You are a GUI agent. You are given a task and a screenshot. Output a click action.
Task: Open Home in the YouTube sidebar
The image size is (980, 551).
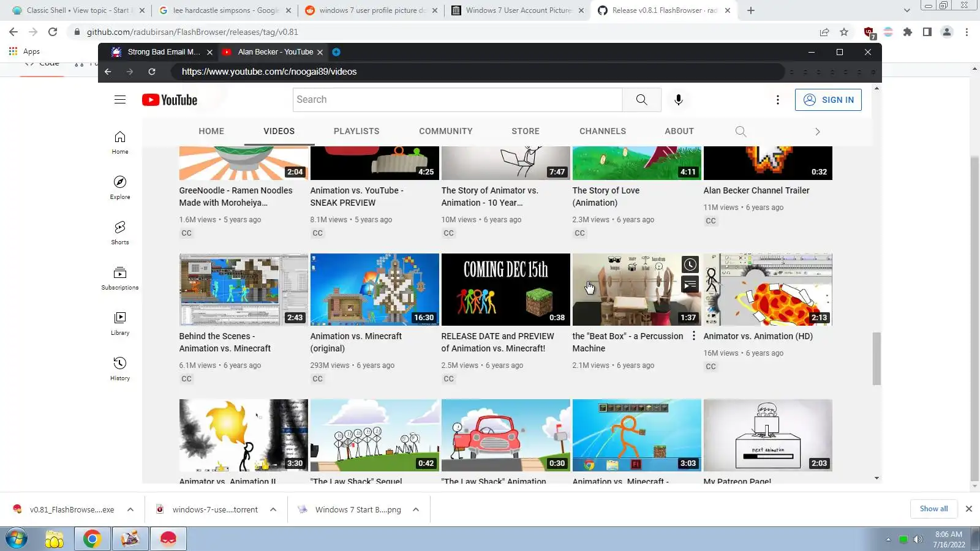point(120,143)
